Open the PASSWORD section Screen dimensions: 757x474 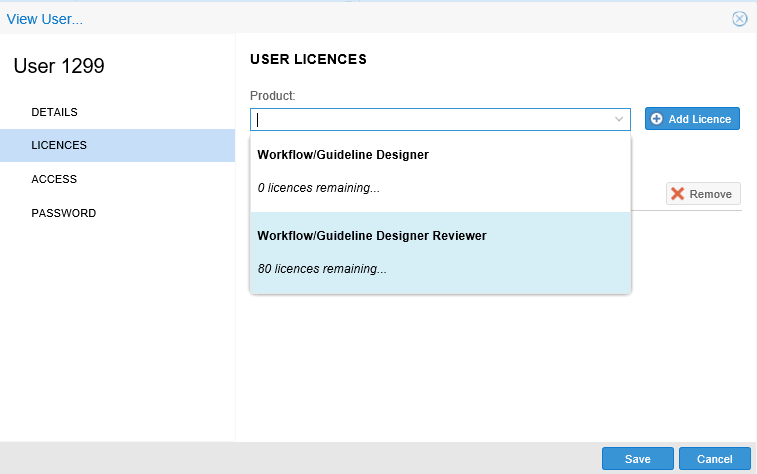(63, 213)
